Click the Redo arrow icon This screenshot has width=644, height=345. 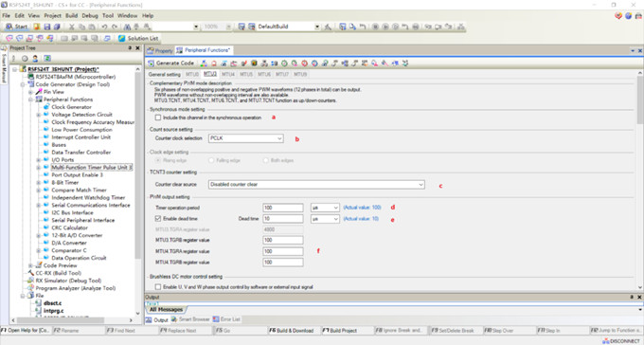point(115,27)
